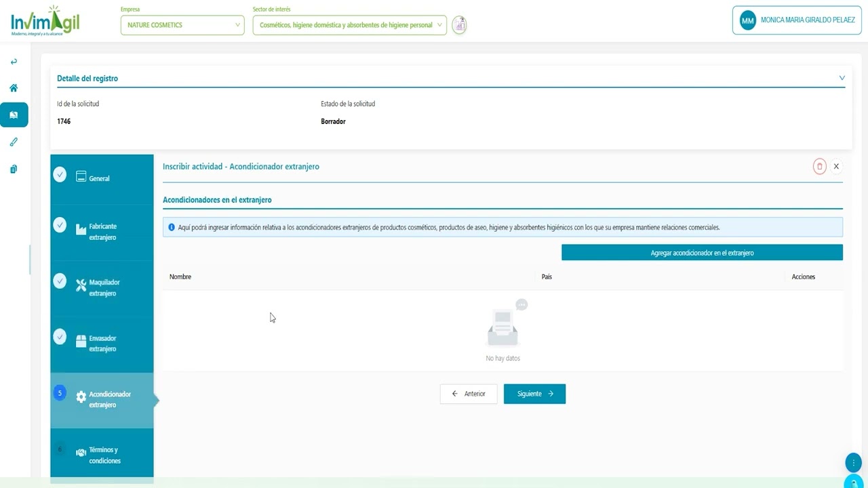Go to step Maquilador extranjero
Image resolution: width=868 pixels, height=488 pixels.
(x=102, y=287)
